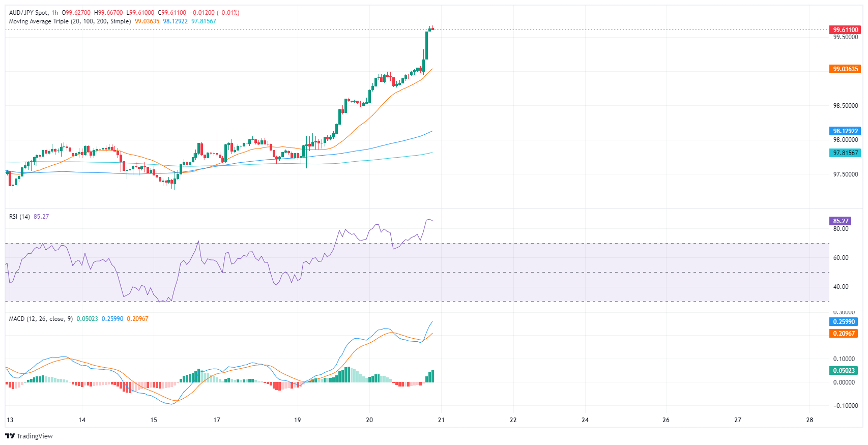Select the MACD (12, 26, close, 9) label
Viewport: 868px width, 445px height.
41,319
